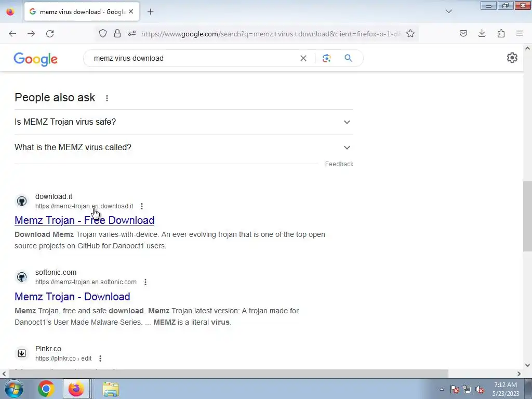Viewport: 532px width, 399px height.
Task: Open Windows Explorer from the taskbar
Action: [111, 389]
